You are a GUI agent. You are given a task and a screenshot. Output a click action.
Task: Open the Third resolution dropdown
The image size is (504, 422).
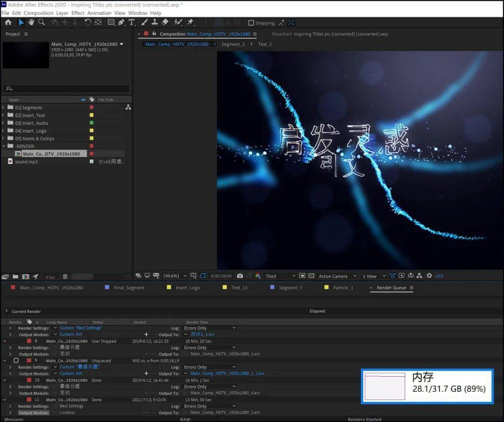[x=280, y=276]
